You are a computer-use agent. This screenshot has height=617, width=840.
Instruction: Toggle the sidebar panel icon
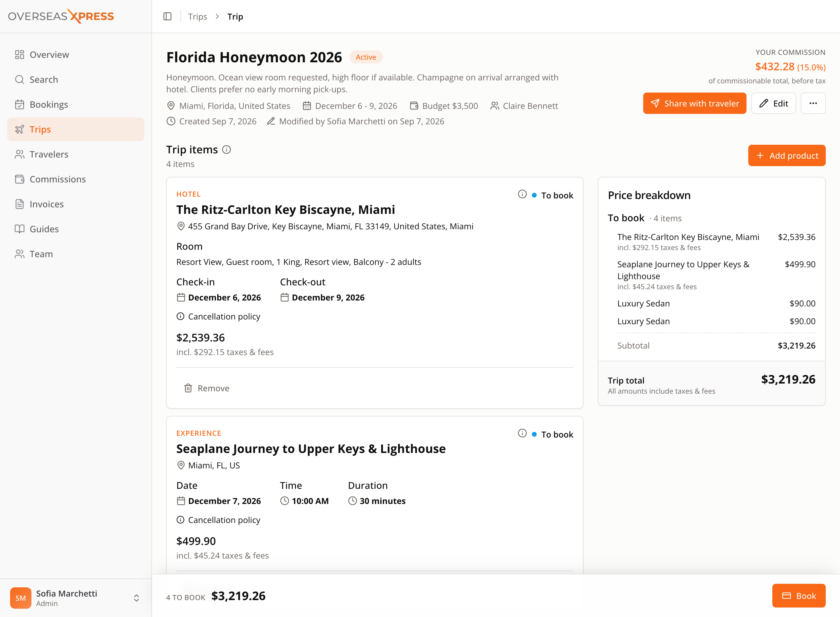tap(167, 16)
